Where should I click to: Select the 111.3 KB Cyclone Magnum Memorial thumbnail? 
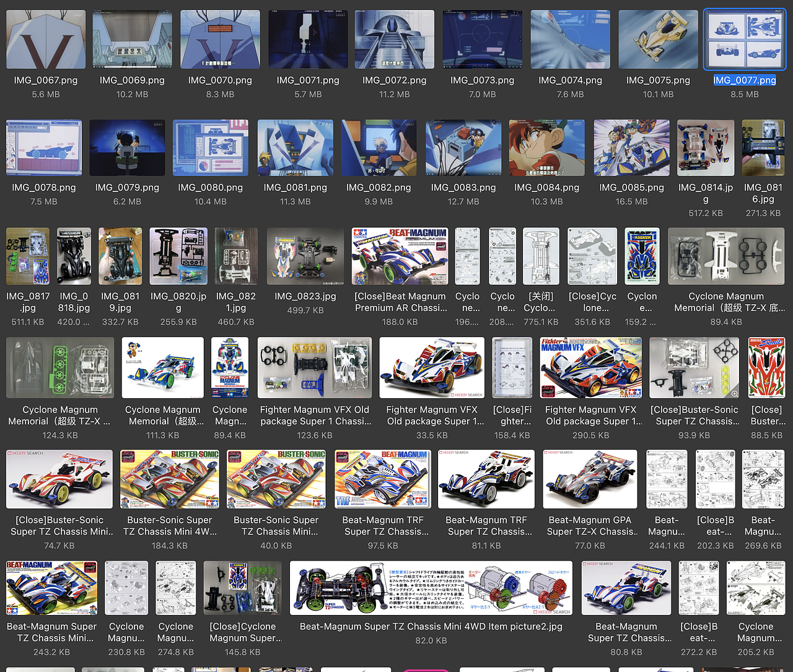click(x=163, y=367)
